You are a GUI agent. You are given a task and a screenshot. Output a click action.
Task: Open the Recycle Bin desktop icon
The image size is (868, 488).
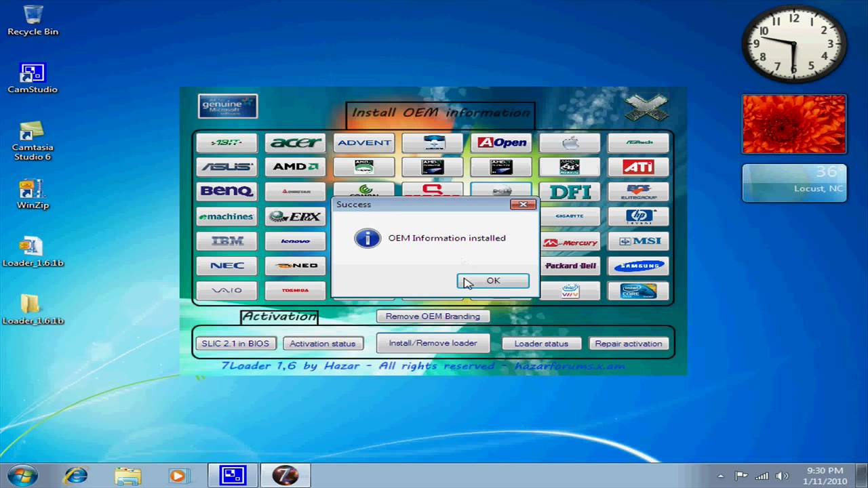[x=33, y=20]
